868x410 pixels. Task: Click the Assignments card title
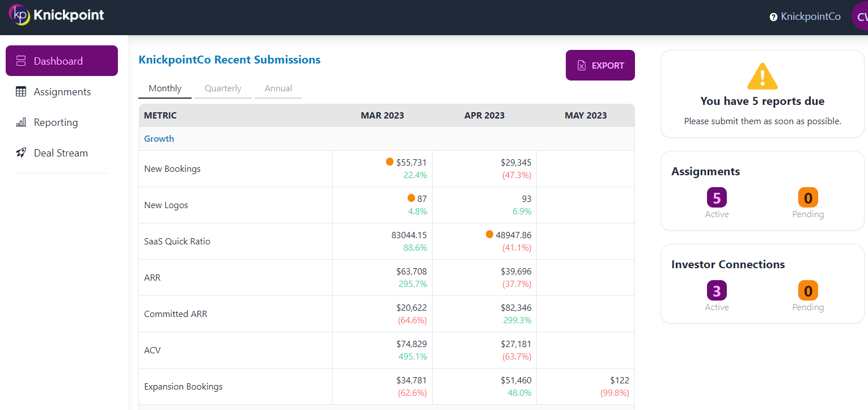pos(705,171)
